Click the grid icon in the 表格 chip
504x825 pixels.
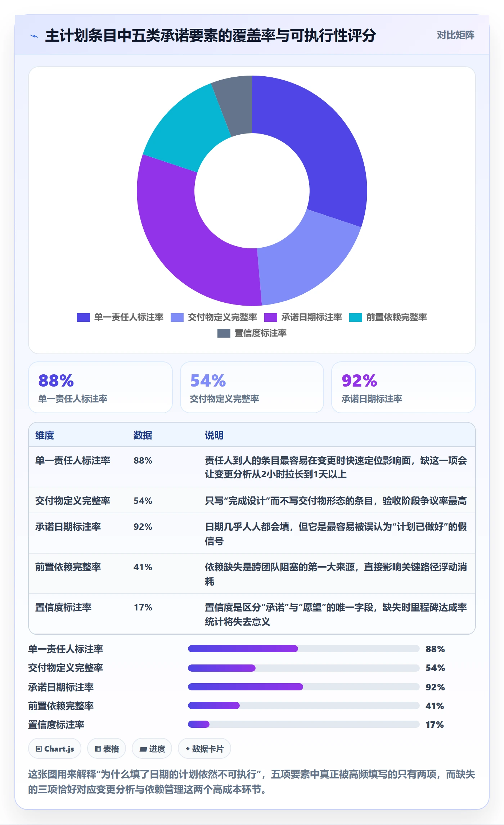click(x=98, y=749)
